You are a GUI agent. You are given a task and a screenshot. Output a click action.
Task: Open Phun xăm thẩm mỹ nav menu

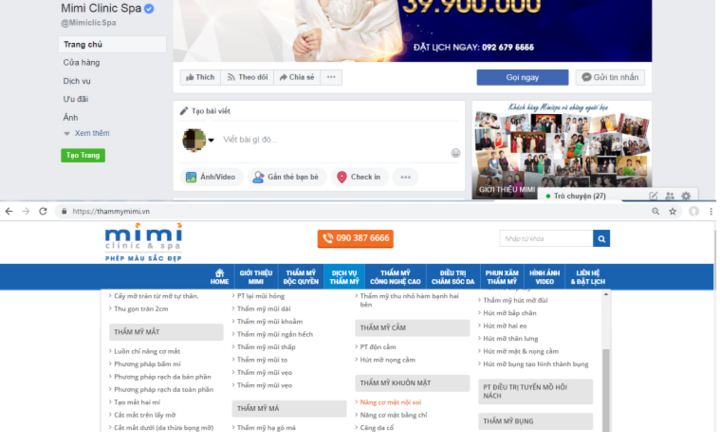tap(502, 277)
